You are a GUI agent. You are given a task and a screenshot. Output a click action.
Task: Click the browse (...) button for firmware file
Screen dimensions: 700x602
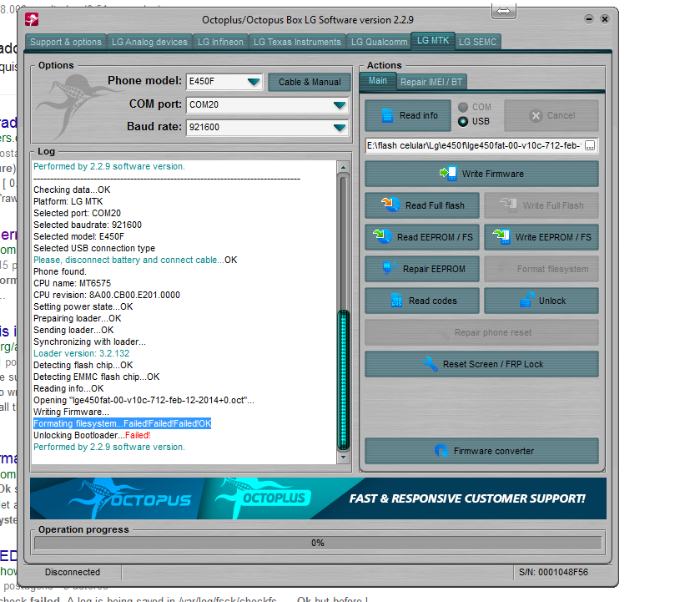click(590, 145)
